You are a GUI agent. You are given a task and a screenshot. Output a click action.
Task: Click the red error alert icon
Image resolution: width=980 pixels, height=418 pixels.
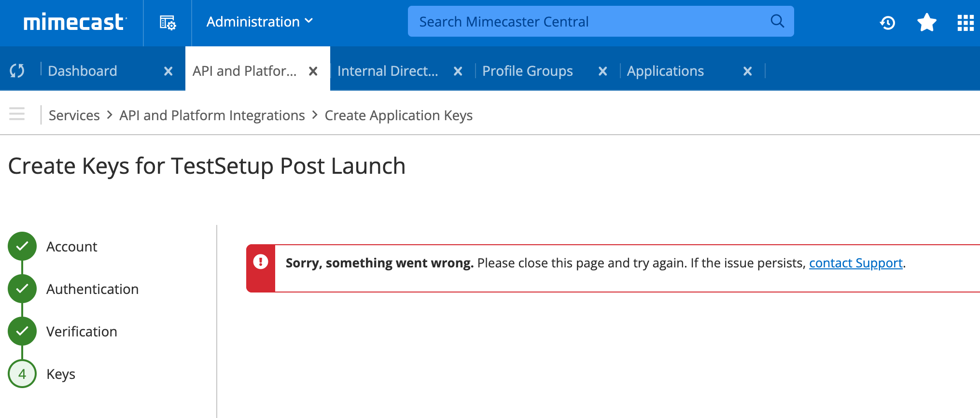click(261, 262)
